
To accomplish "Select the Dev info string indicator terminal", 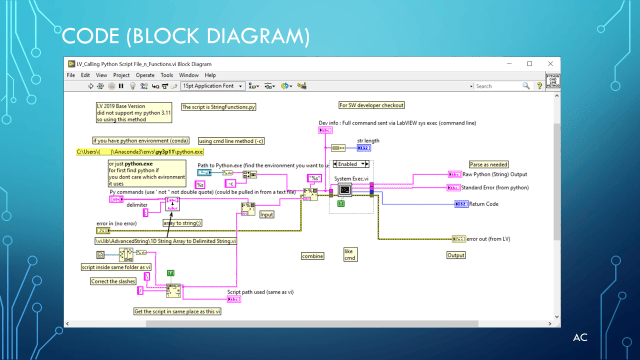I will tap(325, 130).
